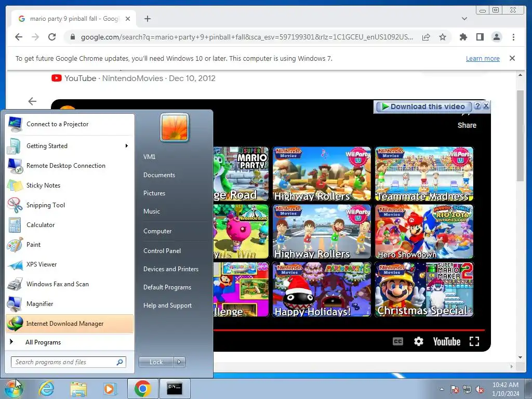Click Learn more about Chrome updates
Screen dimensions: 532x399
pos(483,58)
